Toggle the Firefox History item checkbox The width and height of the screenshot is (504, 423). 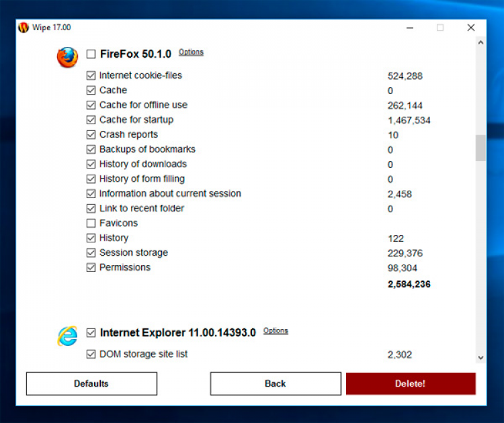(91, 238)
